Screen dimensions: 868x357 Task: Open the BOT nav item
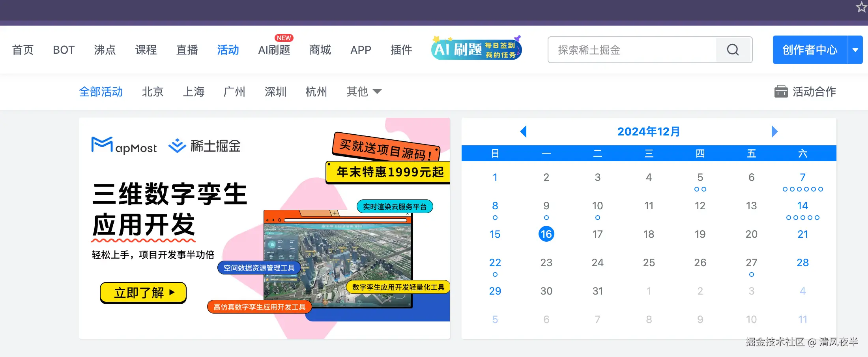point(64,50)
